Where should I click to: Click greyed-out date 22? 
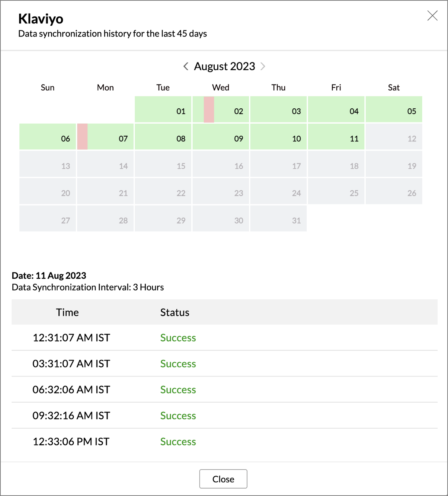163,191
